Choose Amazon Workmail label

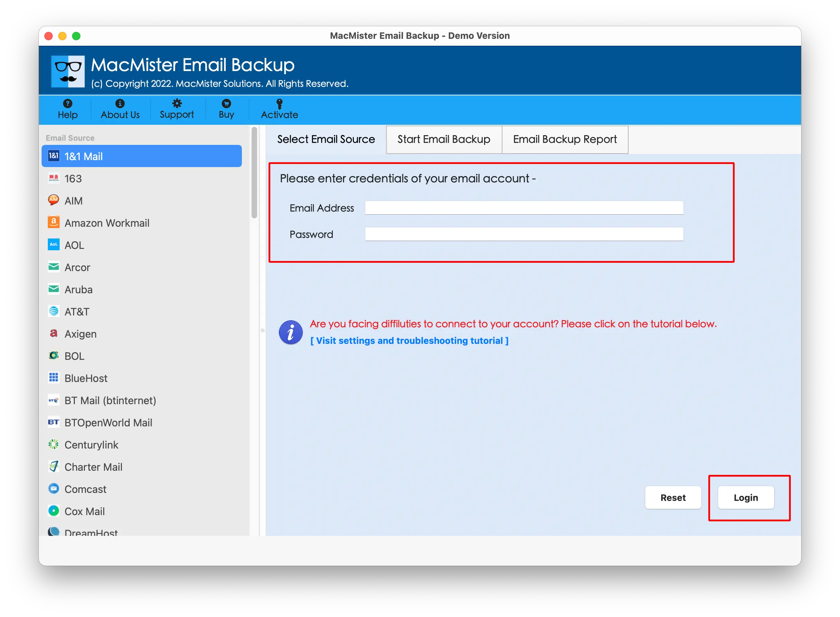tap(107, 223)
